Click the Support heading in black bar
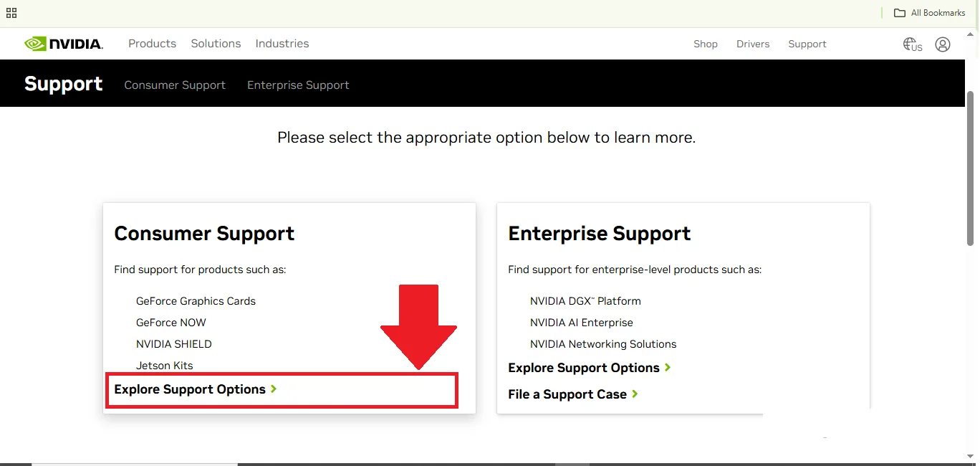 (x=64, y=84)
